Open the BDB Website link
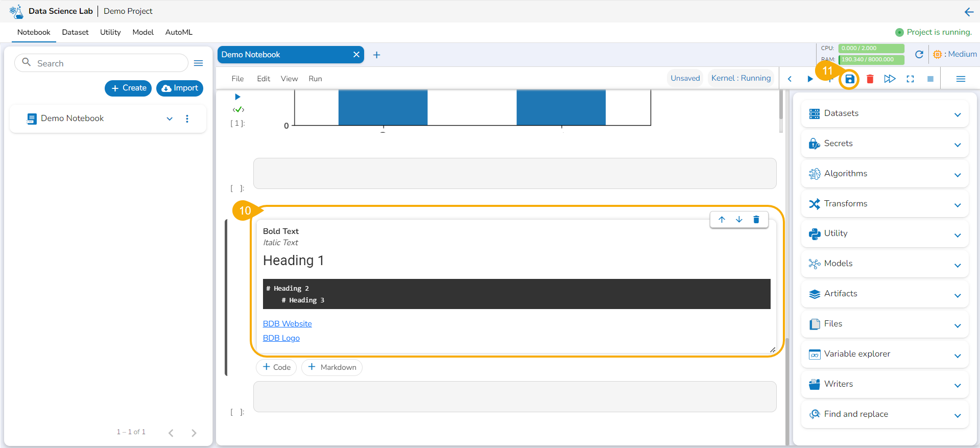The width and height of the screenshot is (980, 448). coord(287,324)
